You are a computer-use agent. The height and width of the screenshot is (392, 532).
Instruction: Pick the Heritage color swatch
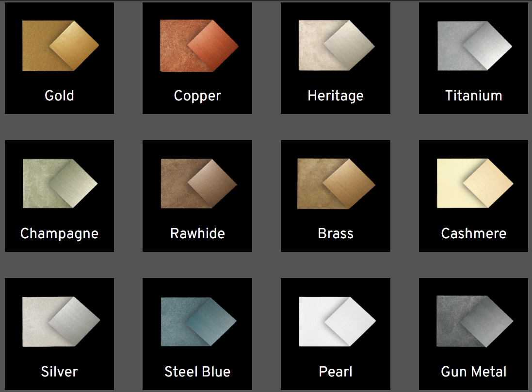click(336, 46)
